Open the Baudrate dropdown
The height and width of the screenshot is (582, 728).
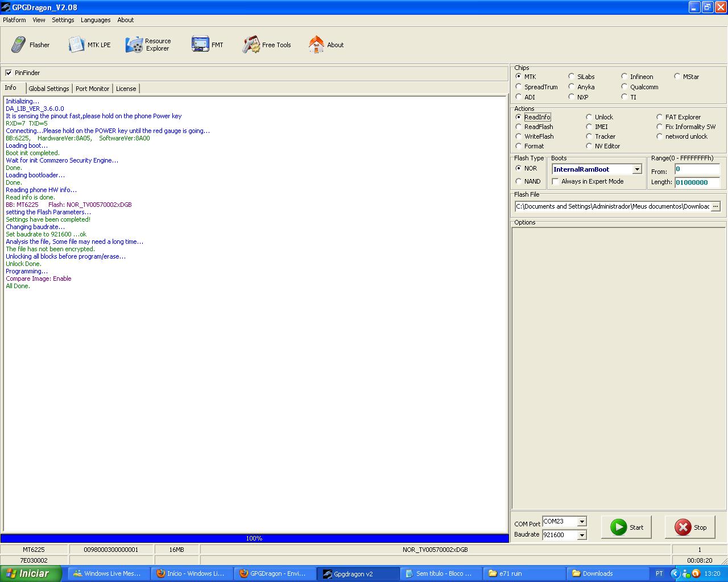click(581, 535)
